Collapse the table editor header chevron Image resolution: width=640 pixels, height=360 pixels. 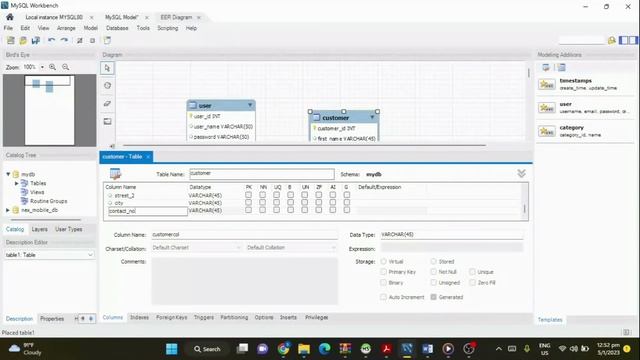click(x=521, y=173)
